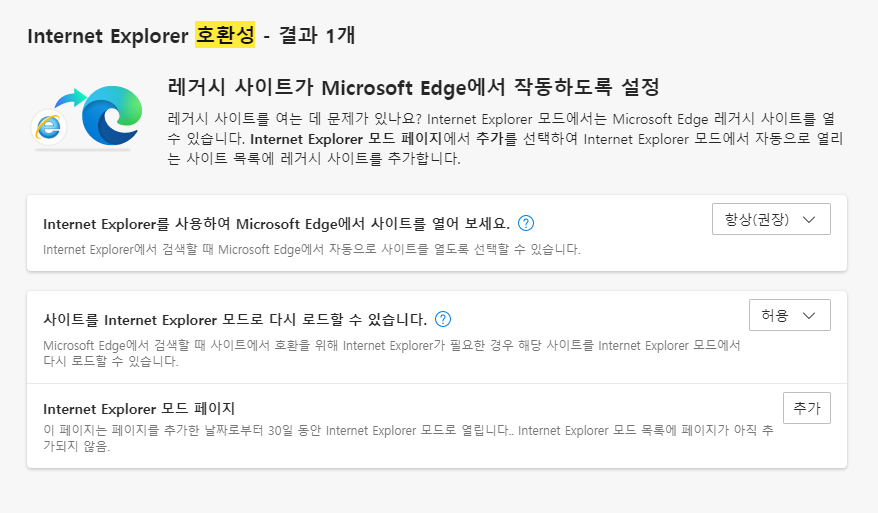Select 'Internet Explorer를 사용하여 Microsoft Edge에서 사이트를 열어 보세요' label

(276, 224)
